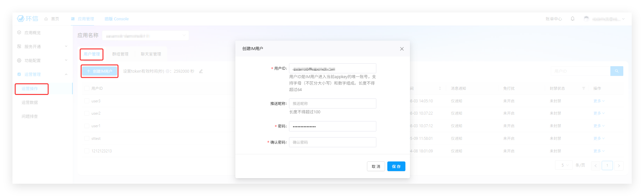This screenshot has width=644, height=196.
Task: Switch to the 聊天室管理 tab
Action: pos(151,54)
